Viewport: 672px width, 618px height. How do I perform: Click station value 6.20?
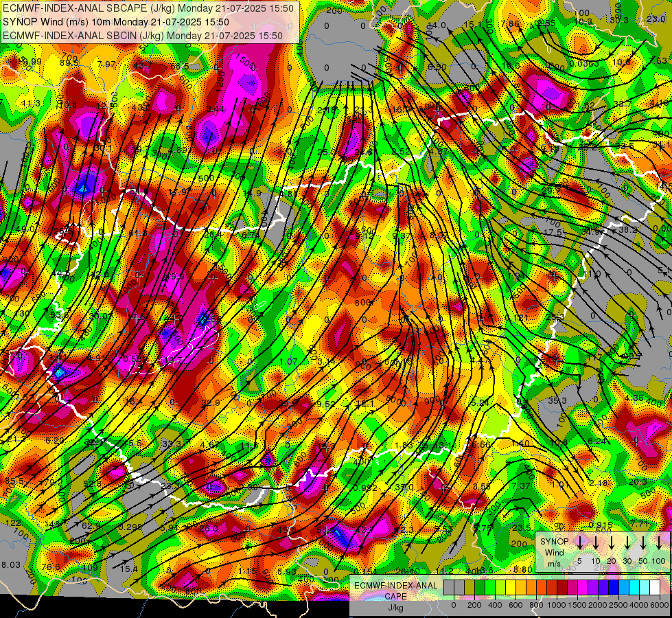54,440
